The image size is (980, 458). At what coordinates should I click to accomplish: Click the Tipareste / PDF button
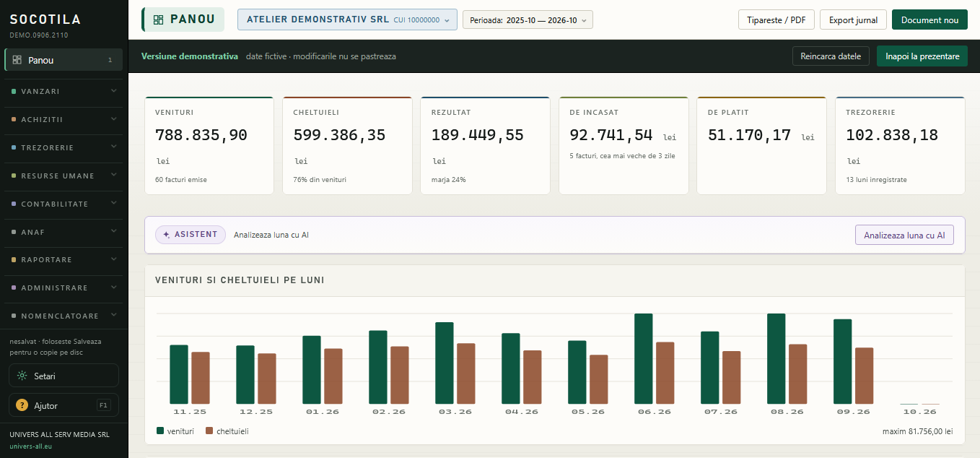point(776,20)
